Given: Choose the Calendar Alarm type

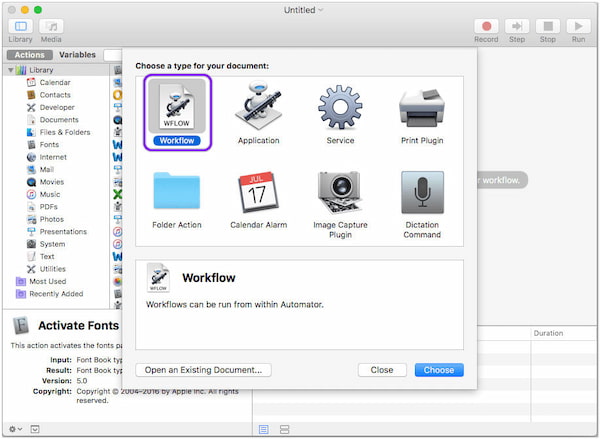Looking at the screenshot, I should (259, 200).
